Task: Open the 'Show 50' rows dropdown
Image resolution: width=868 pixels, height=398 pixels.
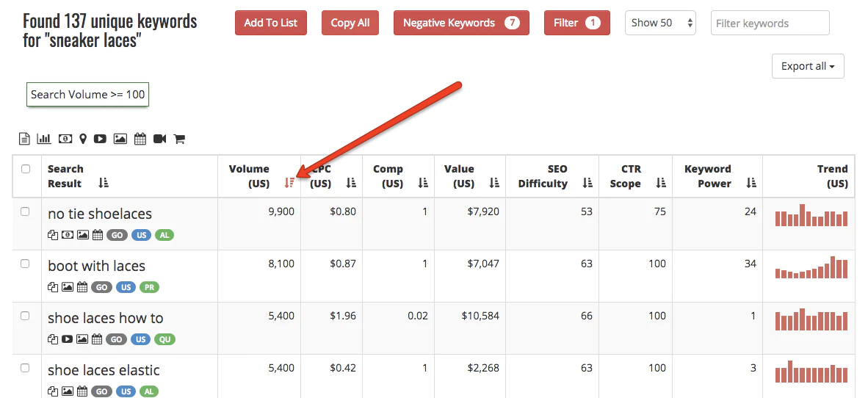Action: pos(660,23)
